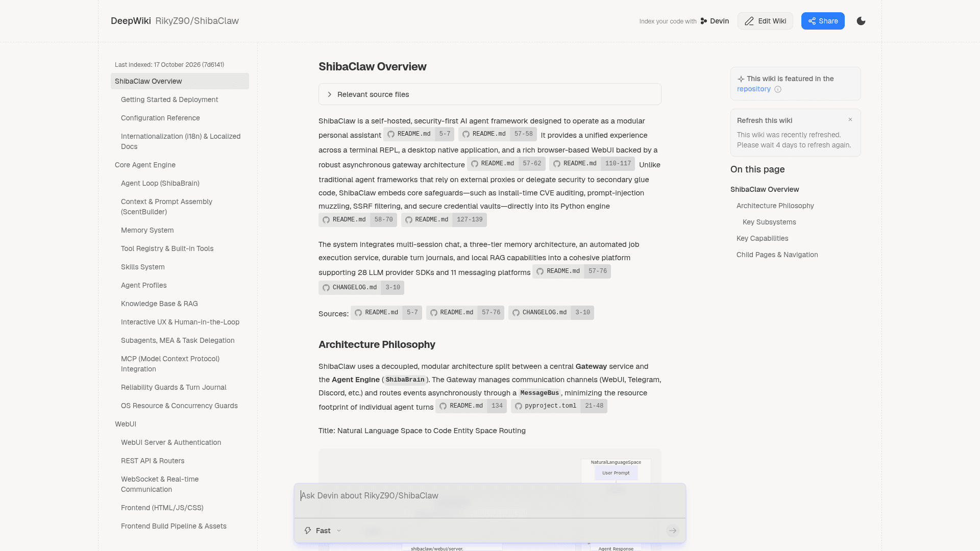Jump to Key Capabilities section
This screenshot has width=980, height=551.
click(x=762, y=238)
